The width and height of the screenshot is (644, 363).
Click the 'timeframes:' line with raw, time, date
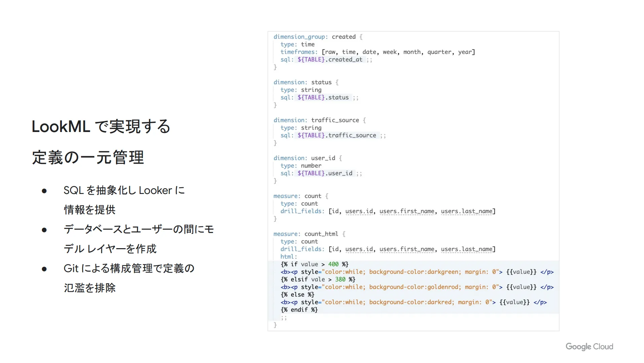(378, 52)
